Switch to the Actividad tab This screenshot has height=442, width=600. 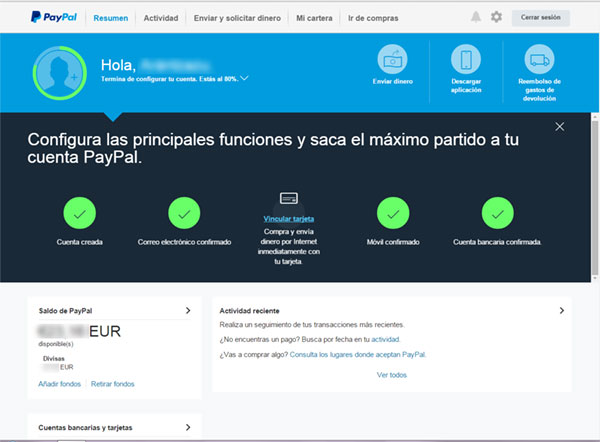click(x=161, y=18)
